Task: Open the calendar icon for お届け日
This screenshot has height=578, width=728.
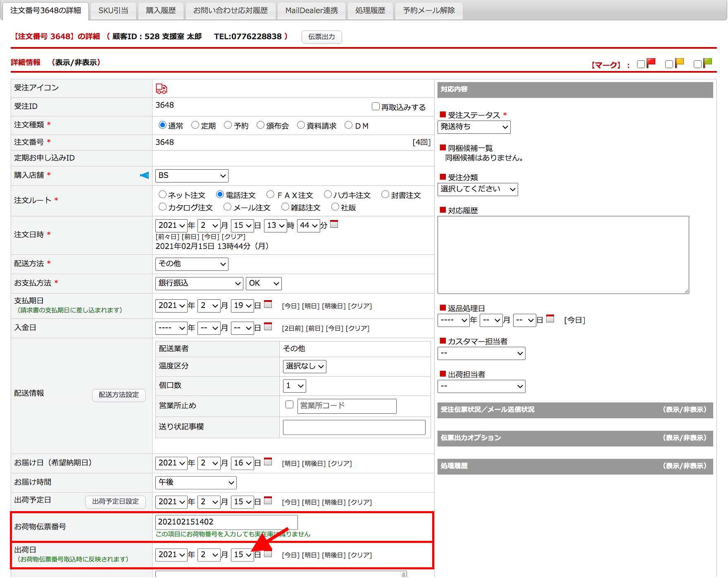Action: point(268,462)
